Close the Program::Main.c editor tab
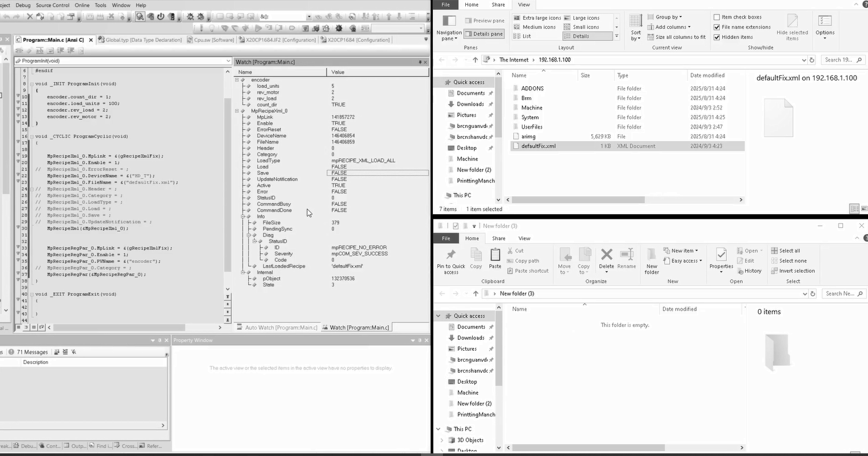This screenshot has height=456, width=868. pyautogui.click(x=91, y=40)
